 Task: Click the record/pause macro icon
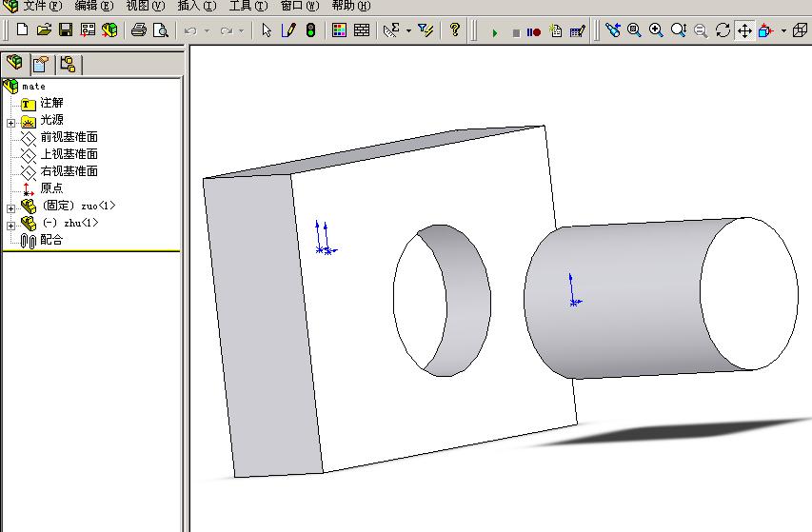point(534,32)
